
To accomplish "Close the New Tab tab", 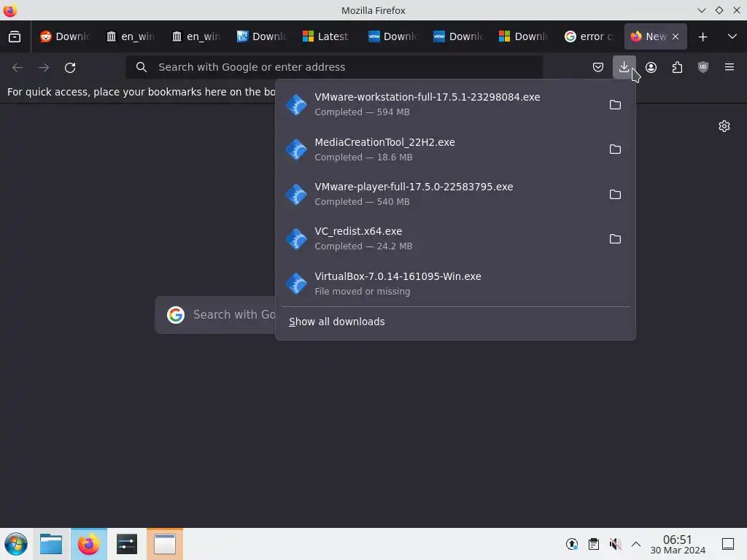I will coord(676,36).
